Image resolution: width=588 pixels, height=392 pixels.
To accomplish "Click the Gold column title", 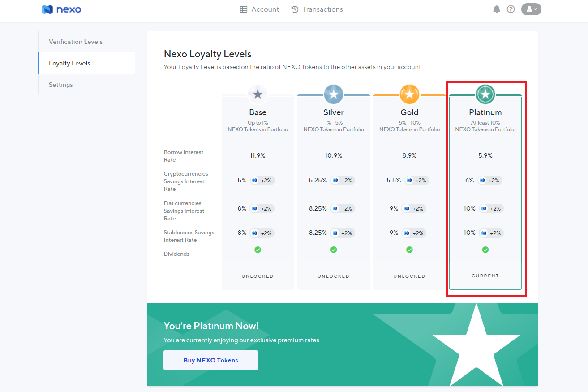I will (x=409, y=112).
